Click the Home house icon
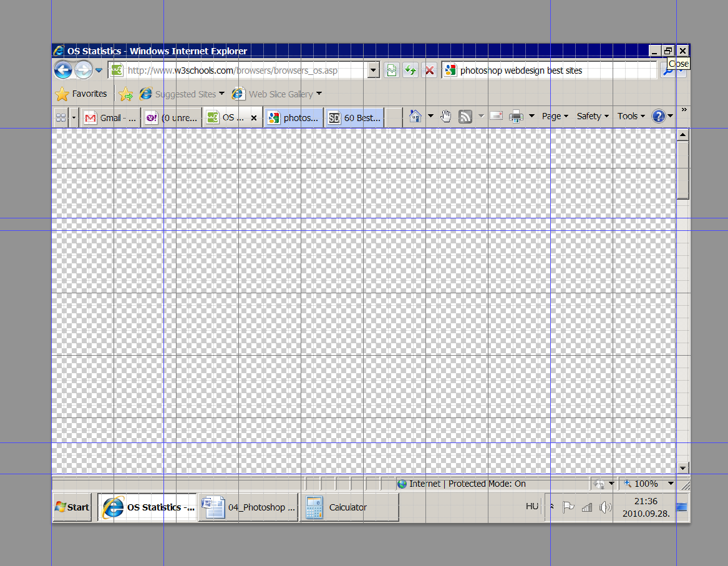728x566 pixels. [x=415, y=116]
